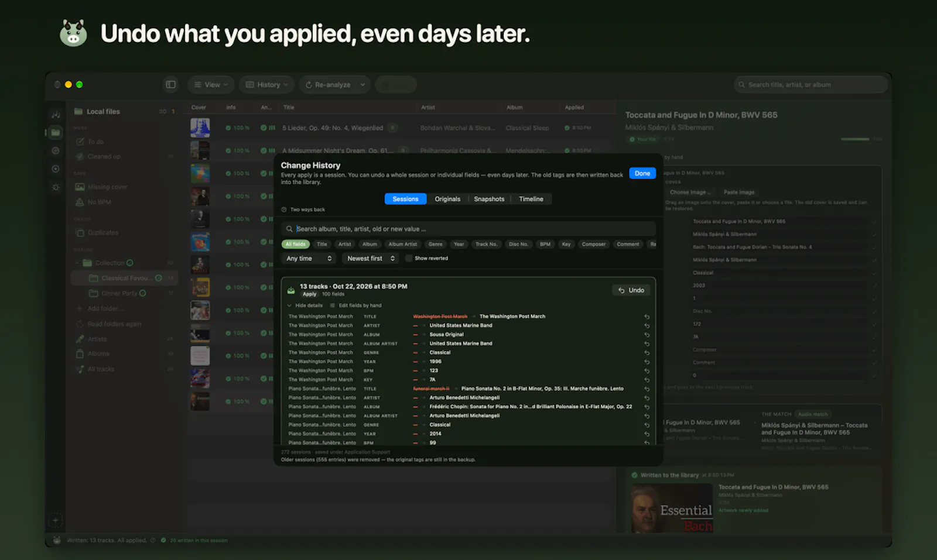The image size is (937, 560).
Task: Switch to the Sessions tab
Action: click(405, 199)
